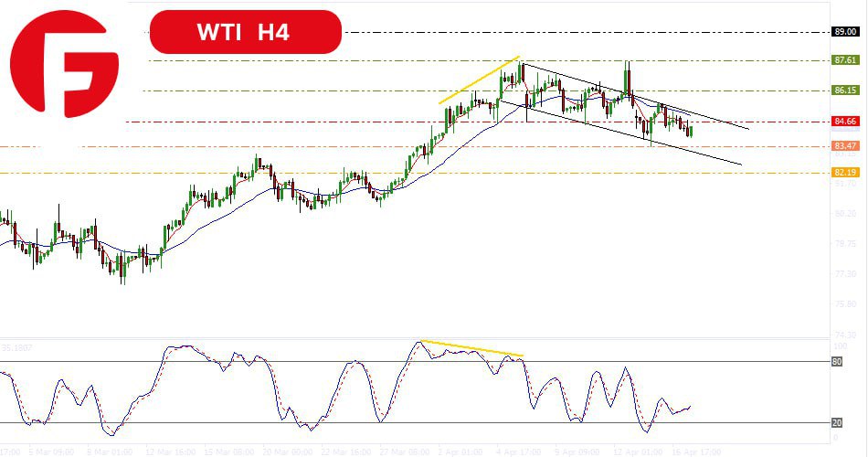The image size is (868, 457).
Task: Click the 78.75 price axis value
Action: pos(845,243)
